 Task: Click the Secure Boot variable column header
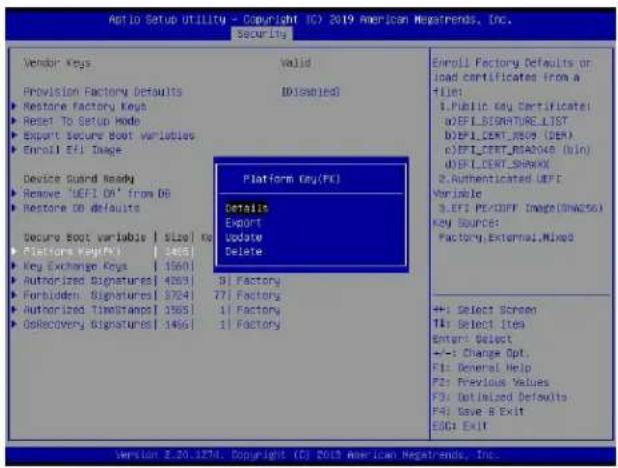tap(84, 237)
